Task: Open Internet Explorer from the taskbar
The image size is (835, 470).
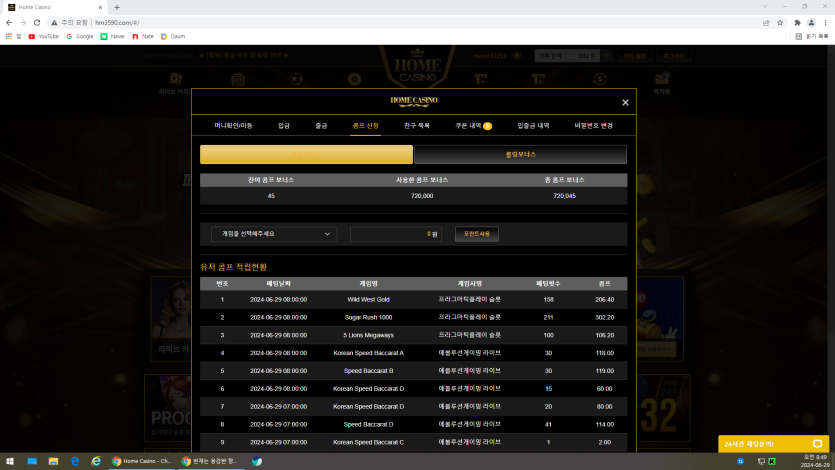Action: point(96,461)
